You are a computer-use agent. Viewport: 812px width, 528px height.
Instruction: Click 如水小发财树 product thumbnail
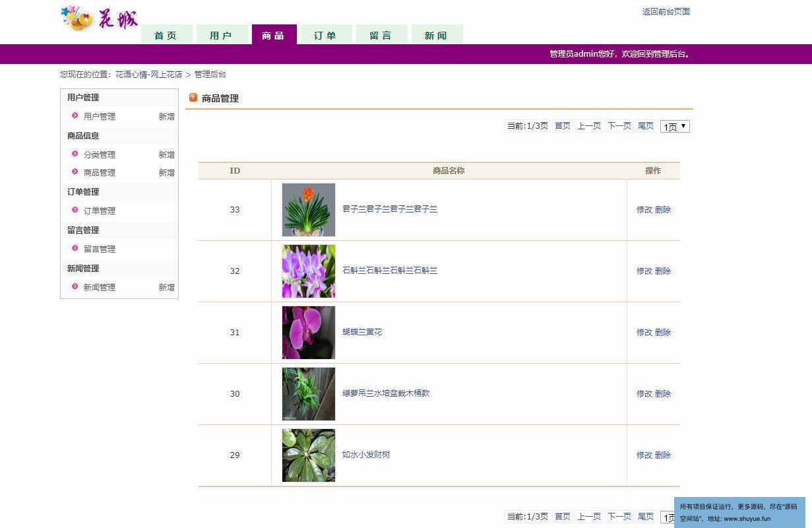click(x=309, y=455)
